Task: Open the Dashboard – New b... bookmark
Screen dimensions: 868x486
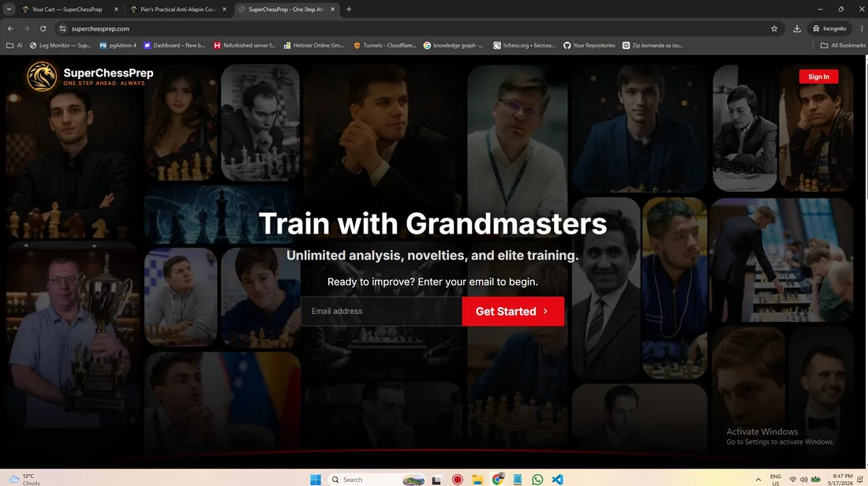Action: point(174,46)
